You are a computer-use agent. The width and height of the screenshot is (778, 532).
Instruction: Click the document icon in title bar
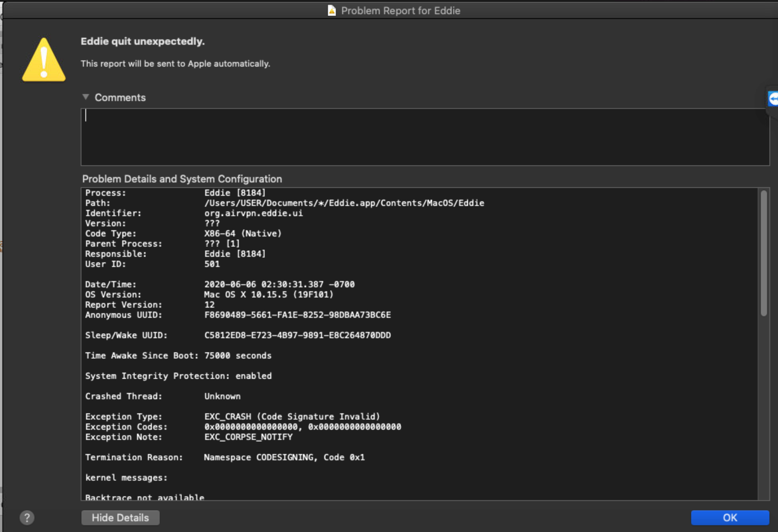[331, 10]
